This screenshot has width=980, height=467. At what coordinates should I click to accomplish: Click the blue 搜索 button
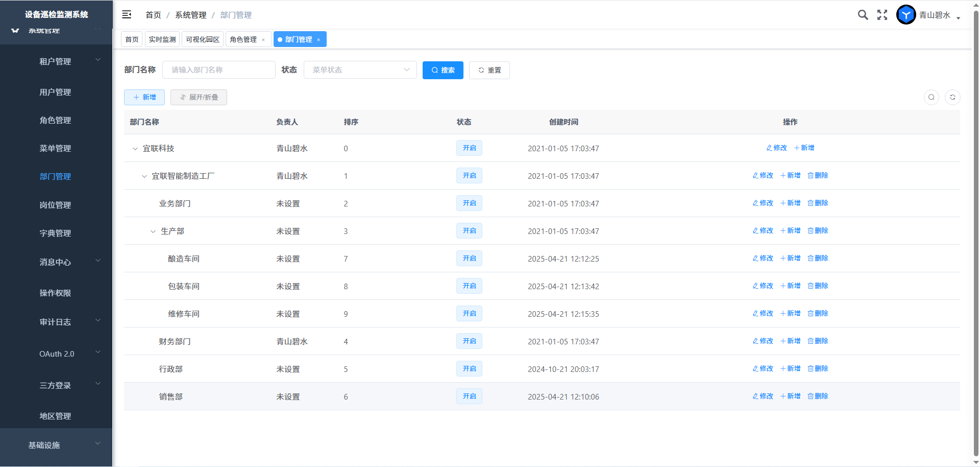[x=443, y=70]
